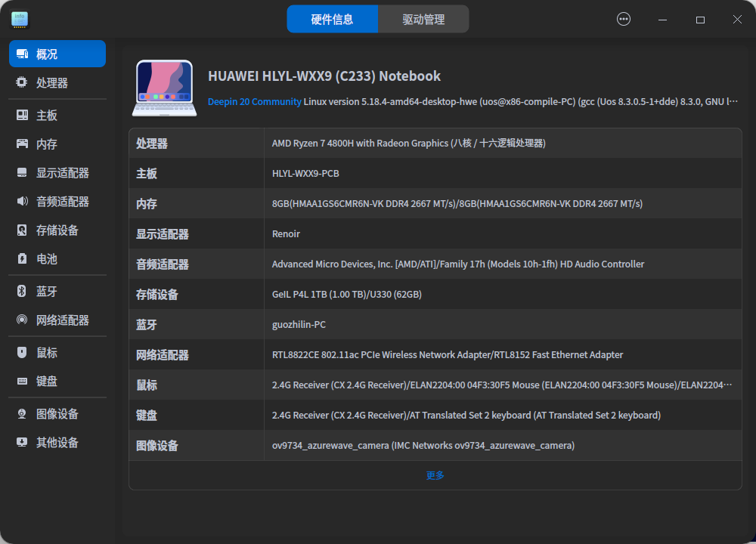Viewport: 756px width, 544px height.
Task: Click the guozhilin-PC bluetooth value
Action: click(x=299, y=325)
